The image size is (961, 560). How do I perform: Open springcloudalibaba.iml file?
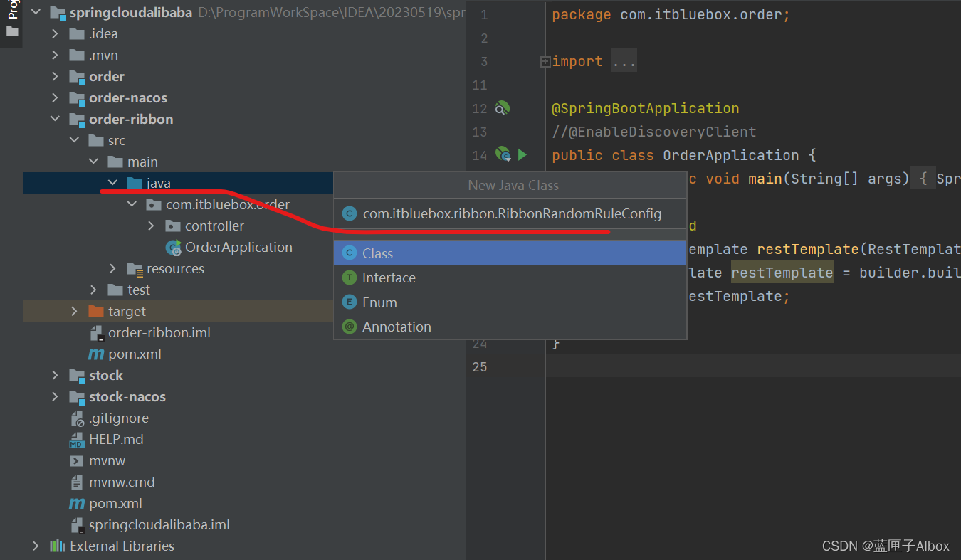(159, 525)
